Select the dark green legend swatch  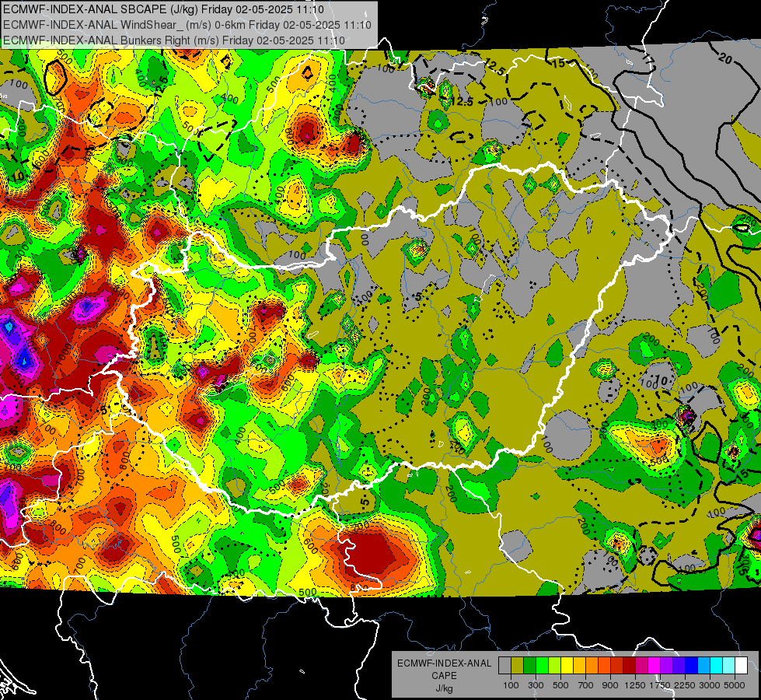coord(529,665)
